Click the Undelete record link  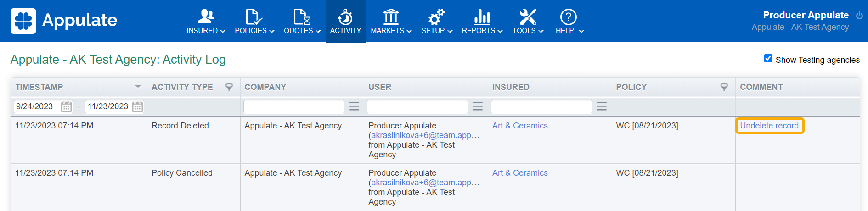[x=769, y=126]
